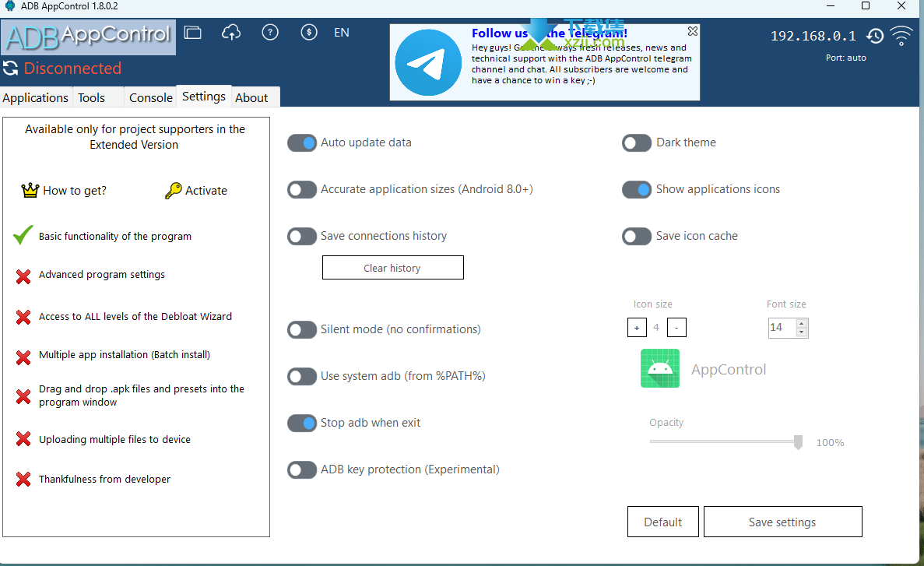This screenshot has height=566, width=924.
Task: Click the Default button
Action: coord(663,522)
